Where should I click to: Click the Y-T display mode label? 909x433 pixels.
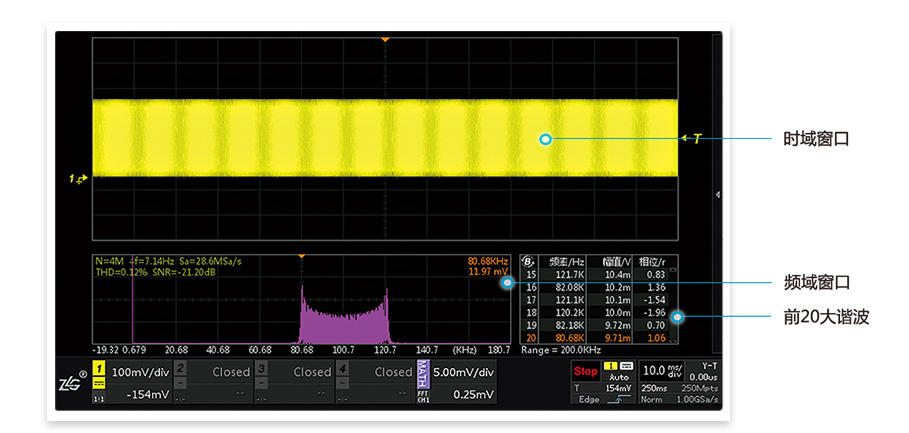click(709, 366)
